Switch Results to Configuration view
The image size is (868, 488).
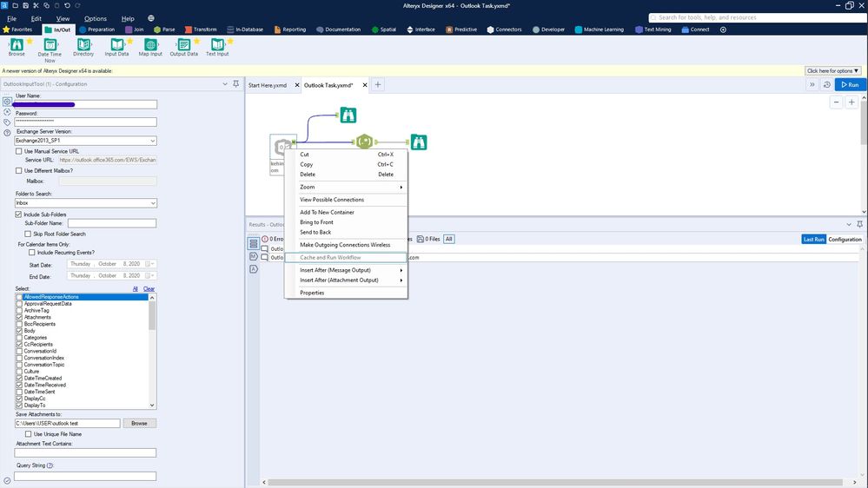pyautogui.click(x=845, y=239)
